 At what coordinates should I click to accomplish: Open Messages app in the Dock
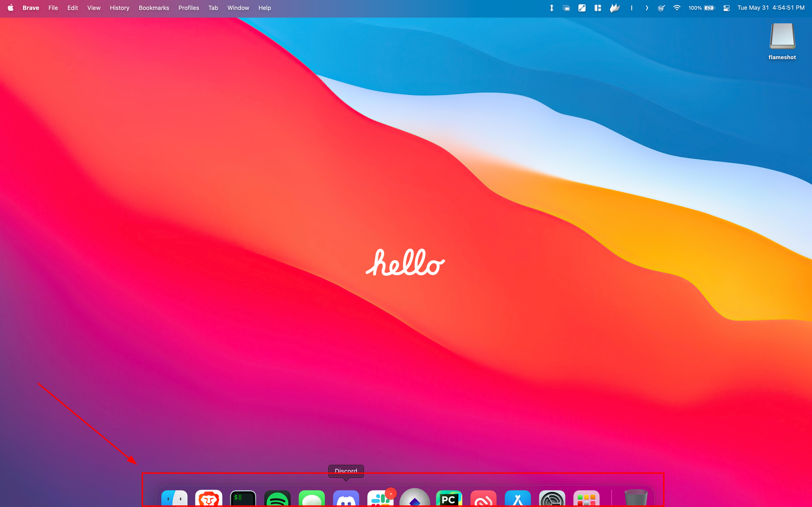[312, 499]
